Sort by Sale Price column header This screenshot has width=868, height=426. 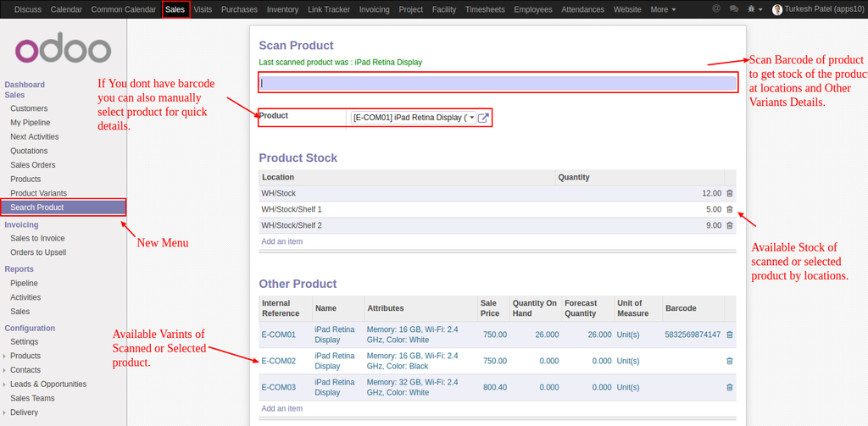click(494, 308)
